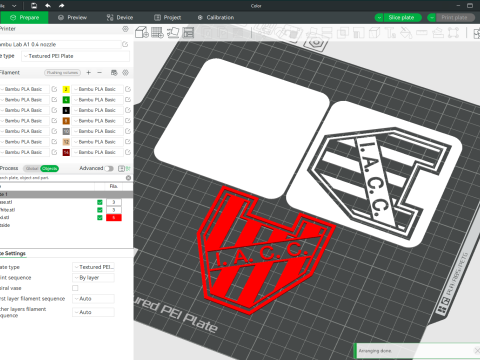This screenshot has width=480, height=360.
Task: Open first layer filament sequence Auto dropdown
Action: click(x=93, y=299)
